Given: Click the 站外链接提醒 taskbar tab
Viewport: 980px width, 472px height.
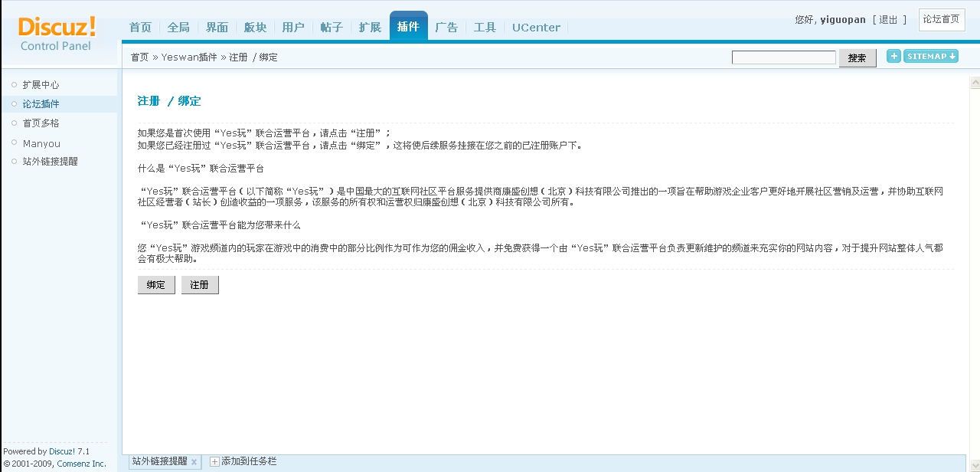Looking at the screenshot, I should [x=159, y=461].
